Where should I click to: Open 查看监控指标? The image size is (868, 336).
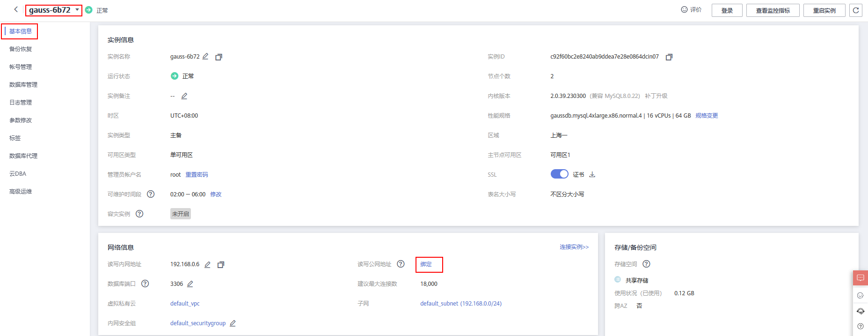tap(773, 10)
